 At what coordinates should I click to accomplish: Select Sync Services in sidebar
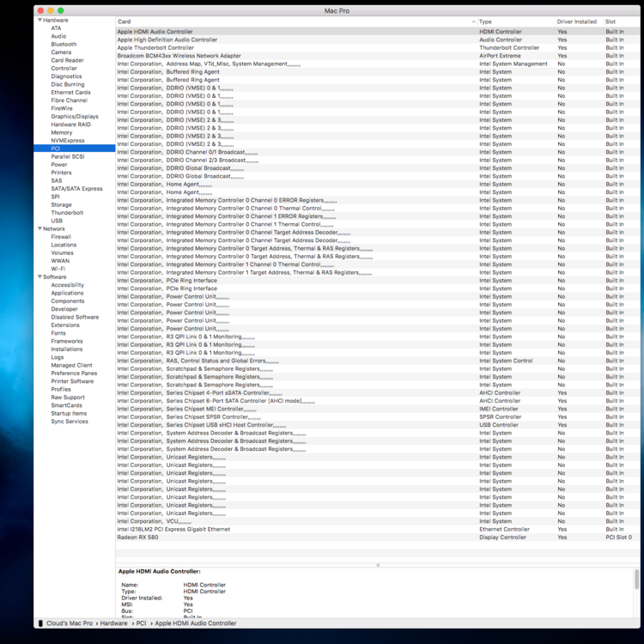click(x=70, y=422)
